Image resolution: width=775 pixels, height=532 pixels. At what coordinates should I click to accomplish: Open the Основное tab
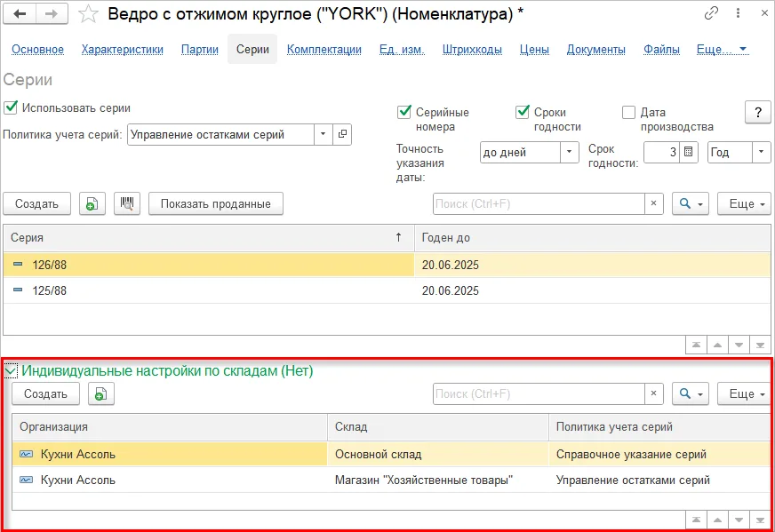[37, 50]
